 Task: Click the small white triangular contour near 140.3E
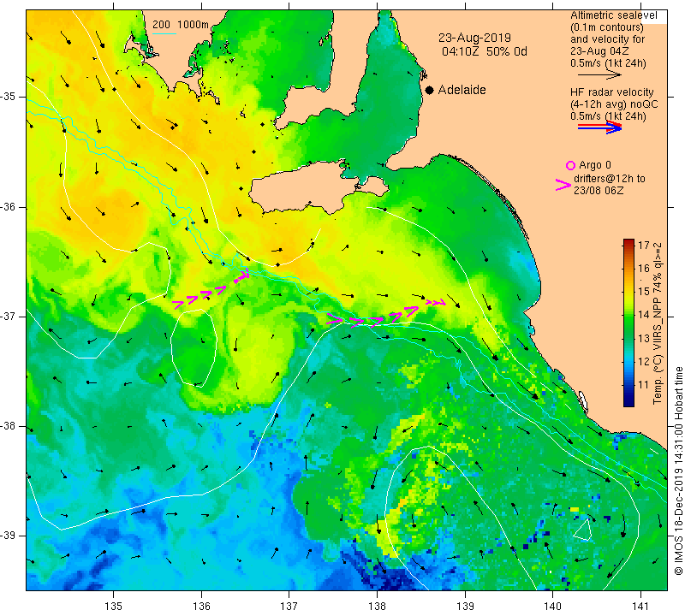582,529
